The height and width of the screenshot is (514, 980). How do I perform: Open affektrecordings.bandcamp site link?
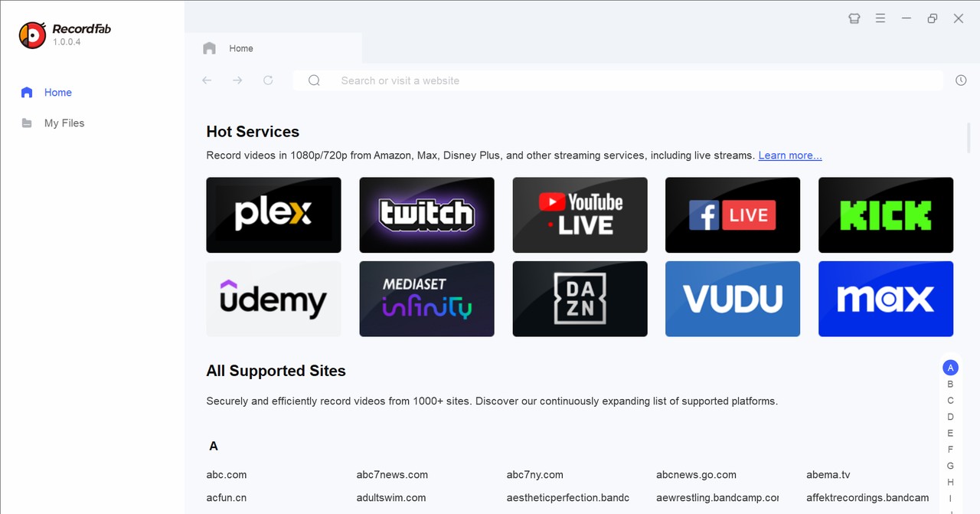click(867, 498)
